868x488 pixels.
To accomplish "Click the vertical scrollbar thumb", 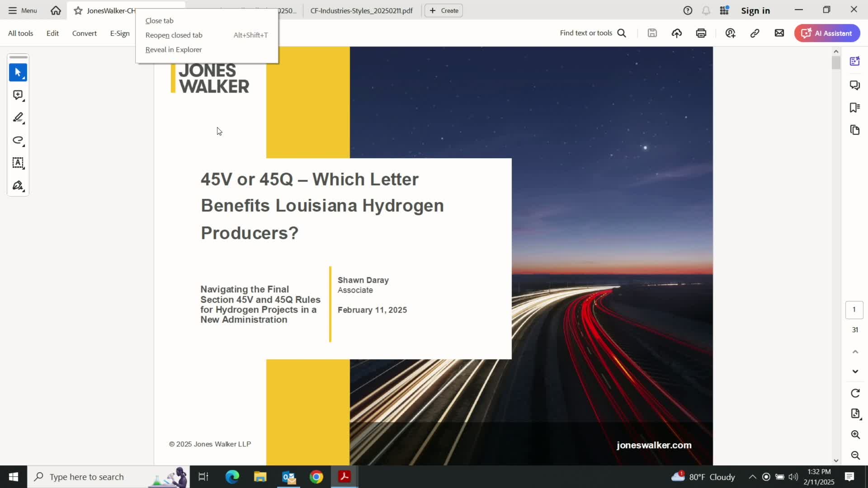I will (x=835, y=62).
